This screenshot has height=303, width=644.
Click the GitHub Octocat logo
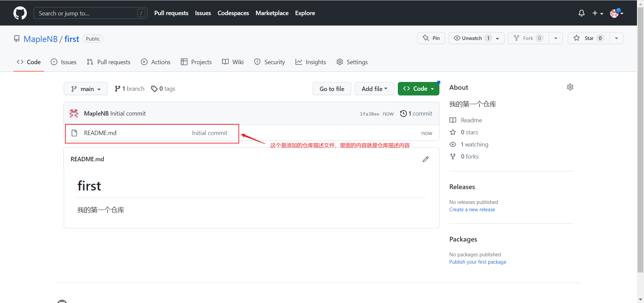point(20,13)
